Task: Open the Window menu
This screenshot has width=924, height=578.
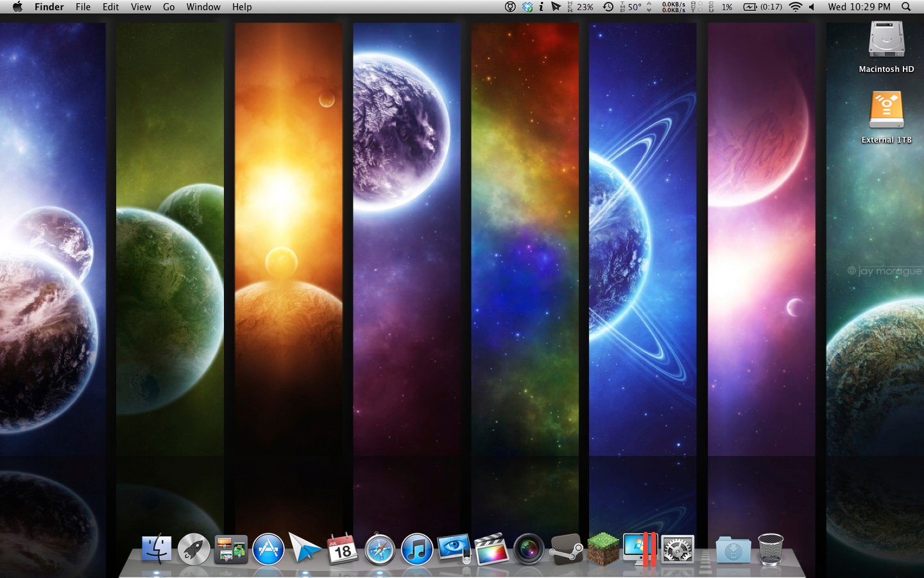Action: click(203, 7)
